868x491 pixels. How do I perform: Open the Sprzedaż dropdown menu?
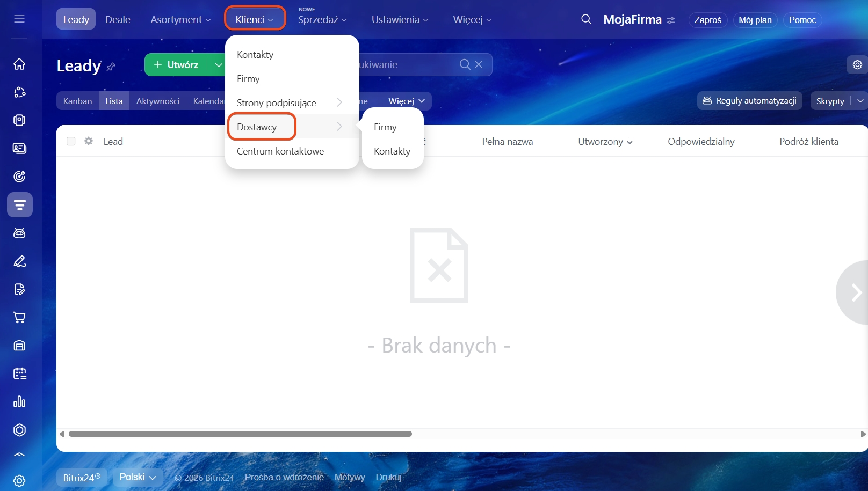click(x=322, y=20)
